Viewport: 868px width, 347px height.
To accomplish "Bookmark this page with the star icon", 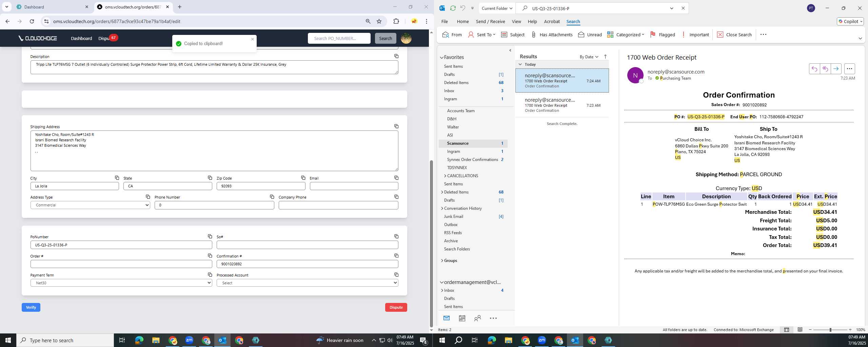I will click(x=379, y=21).
